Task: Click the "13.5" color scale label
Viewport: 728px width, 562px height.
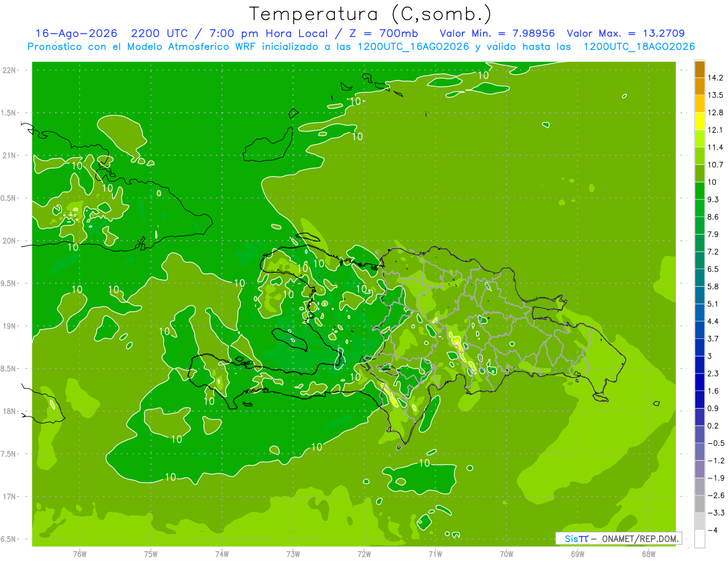Action: [x=716, y=95]
